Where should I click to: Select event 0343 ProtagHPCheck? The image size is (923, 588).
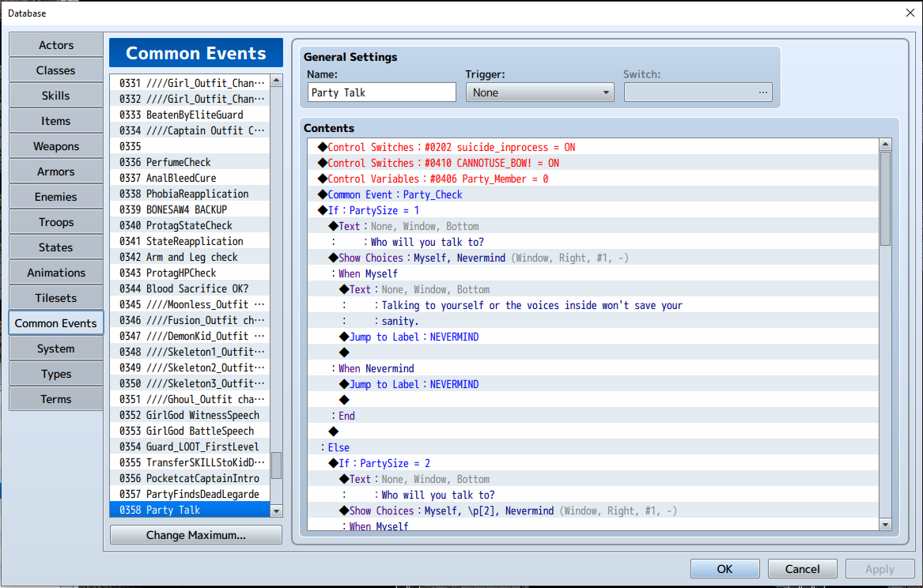coord(190,273)
